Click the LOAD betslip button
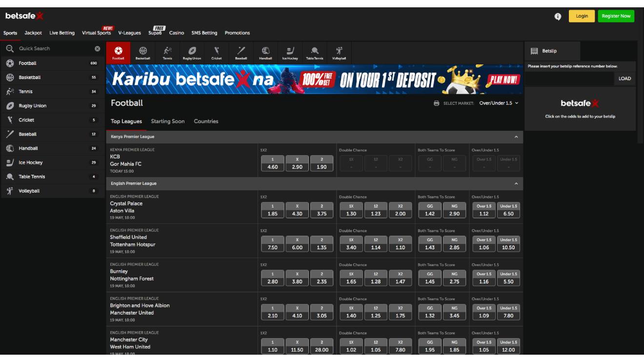This screenshot has width=644, height=362. (x=624, y=79)
